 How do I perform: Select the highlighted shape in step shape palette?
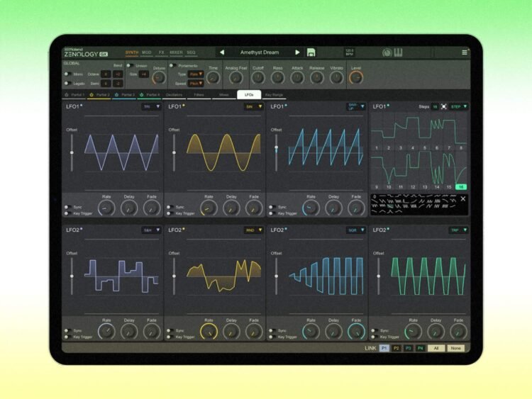(391, 206)
